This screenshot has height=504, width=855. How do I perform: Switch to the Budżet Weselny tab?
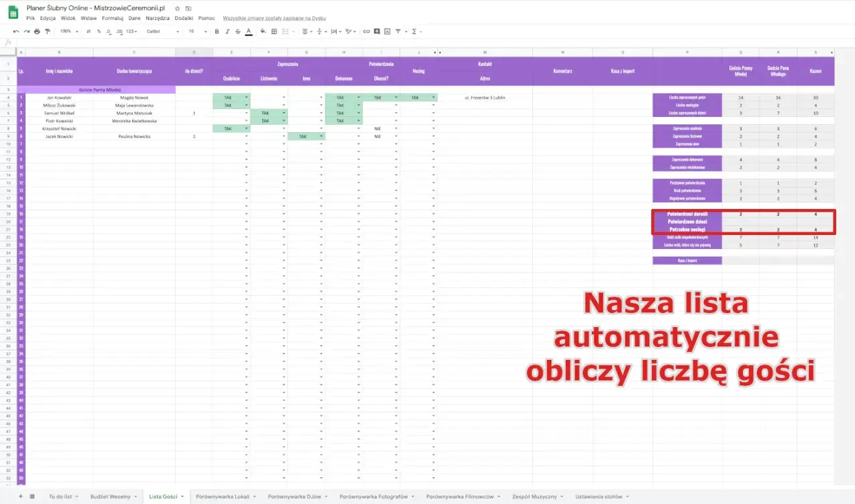pos(112,497)
